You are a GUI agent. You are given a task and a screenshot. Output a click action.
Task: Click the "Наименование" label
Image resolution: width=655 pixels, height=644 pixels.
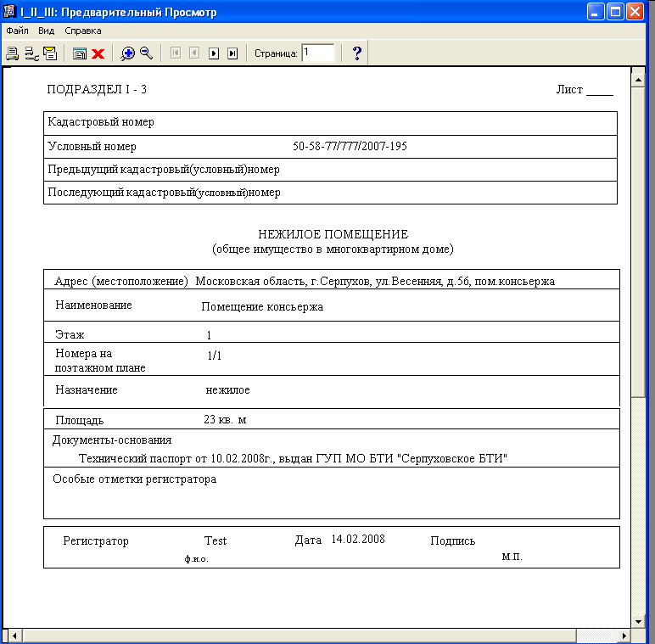point(93,305)
